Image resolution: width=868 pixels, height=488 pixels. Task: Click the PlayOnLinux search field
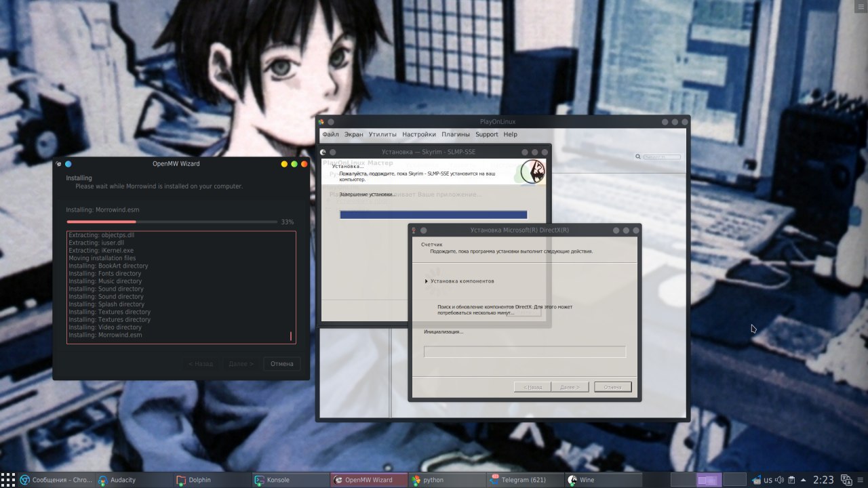point(661,157)
